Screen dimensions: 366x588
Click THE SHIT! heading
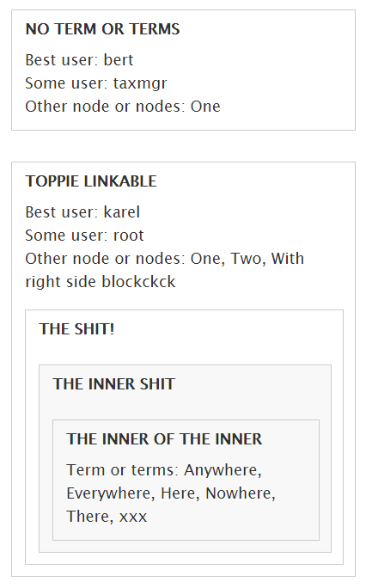[x=76, y=329]
